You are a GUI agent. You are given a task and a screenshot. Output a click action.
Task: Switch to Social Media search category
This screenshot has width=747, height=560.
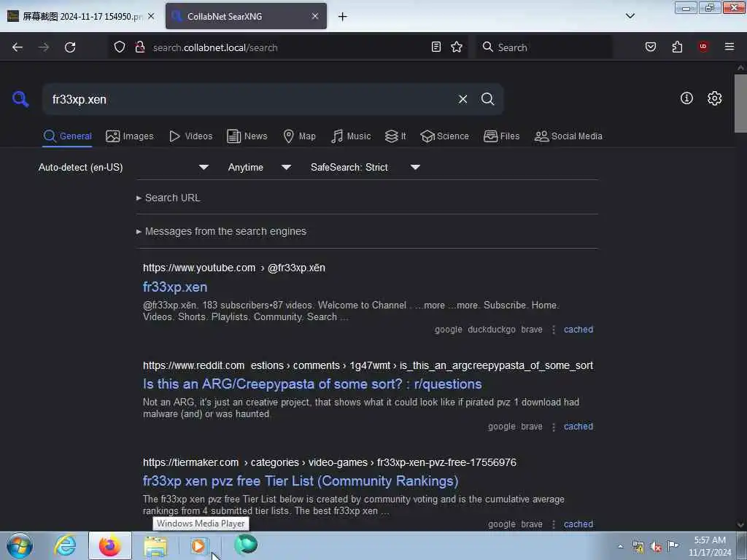(568, 136)
